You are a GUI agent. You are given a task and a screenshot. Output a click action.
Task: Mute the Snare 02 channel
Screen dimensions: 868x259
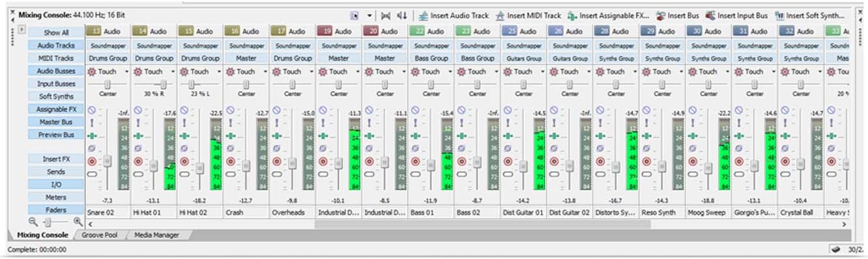click(92, 110)
